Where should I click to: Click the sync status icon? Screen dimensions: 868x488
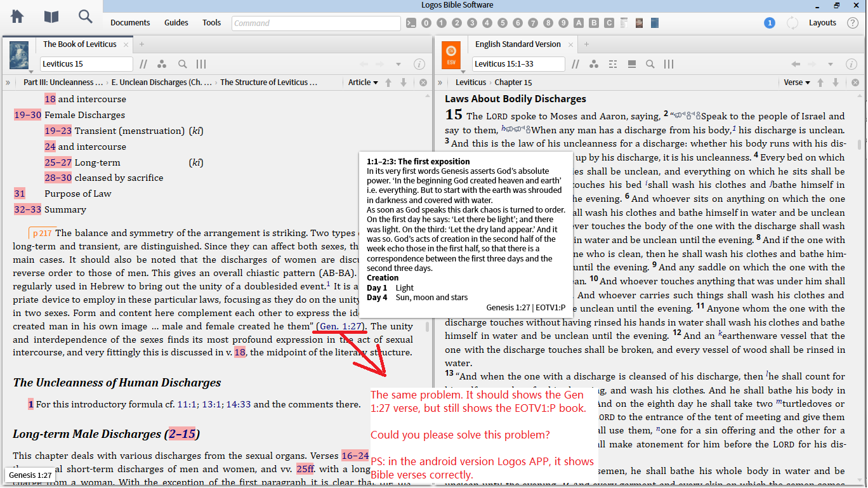pyautogui.click(x=792, y=23)
